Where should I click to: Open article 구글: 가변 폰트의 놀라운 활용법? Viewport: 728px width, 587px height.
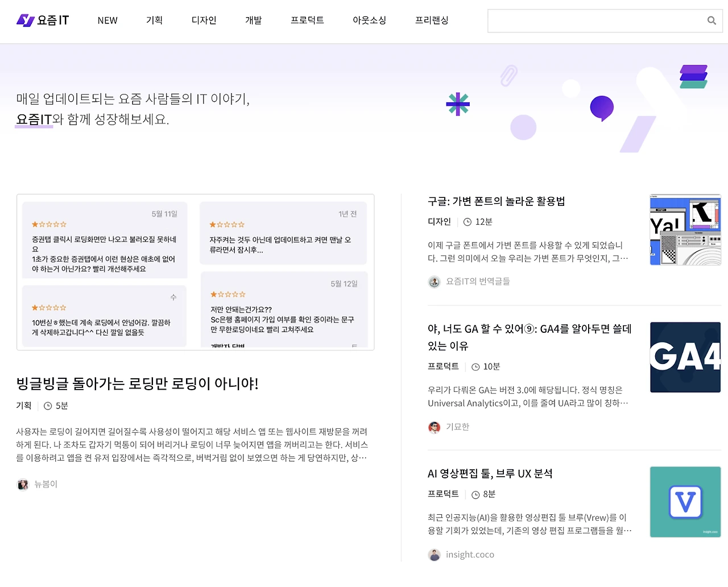pyautogui.click(x=496, y=201)
